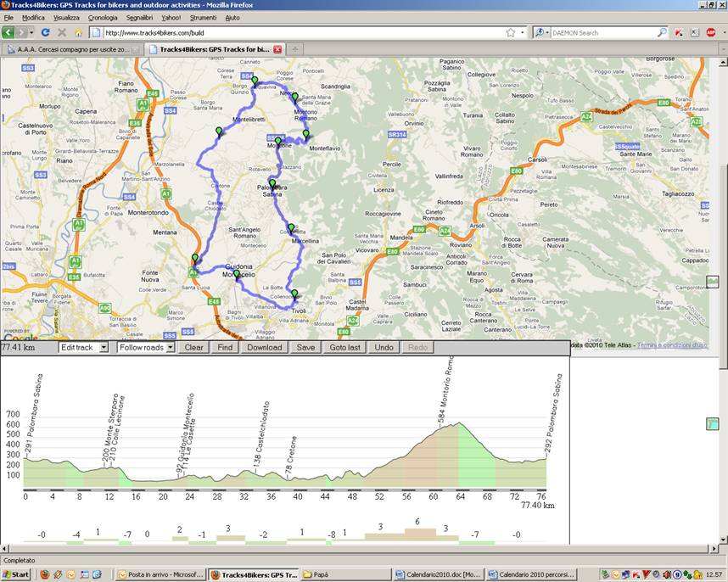Open the Windows Start button
This screenshot has height=582, width=728.
click(x=15, y=574)
